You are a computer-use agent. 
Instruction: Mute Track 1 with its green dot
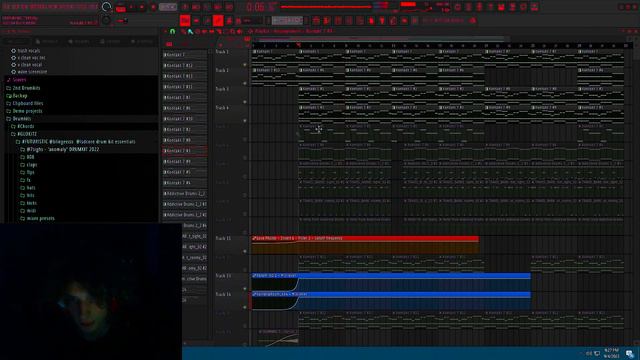tap(245, 64)
